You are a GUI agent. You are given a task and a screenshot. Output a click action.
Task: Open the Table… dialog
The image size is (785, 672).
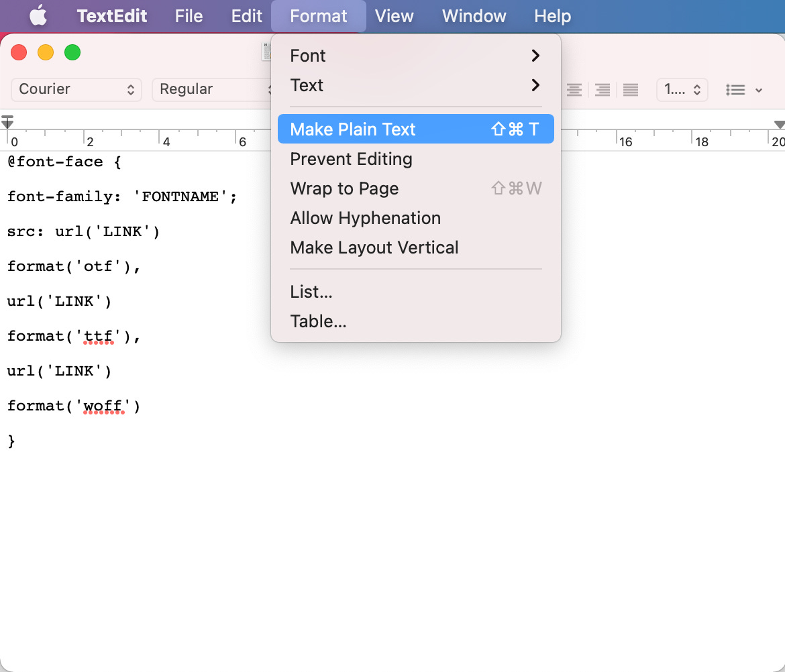point(415,321)
